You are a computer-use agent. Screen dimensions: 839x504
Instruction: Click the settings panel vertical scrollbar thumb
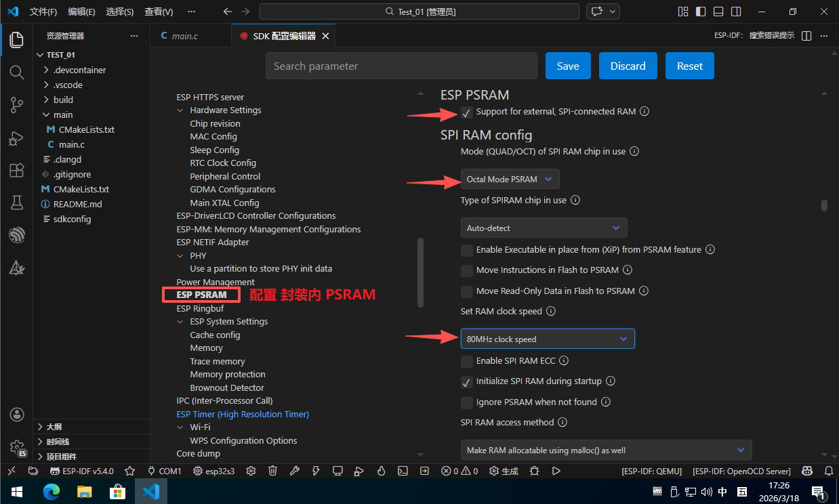(x=824, y=205)
